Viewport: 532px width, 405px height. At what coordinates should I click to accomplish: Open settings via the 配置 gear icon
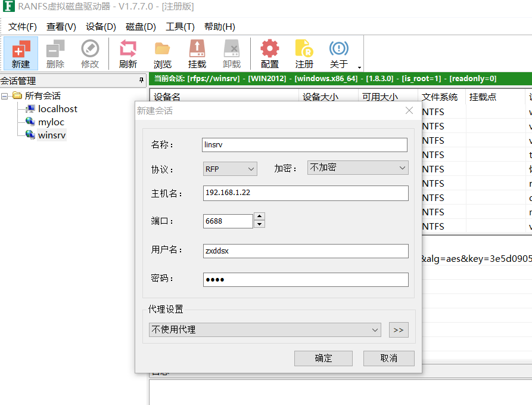pos(269,53)
